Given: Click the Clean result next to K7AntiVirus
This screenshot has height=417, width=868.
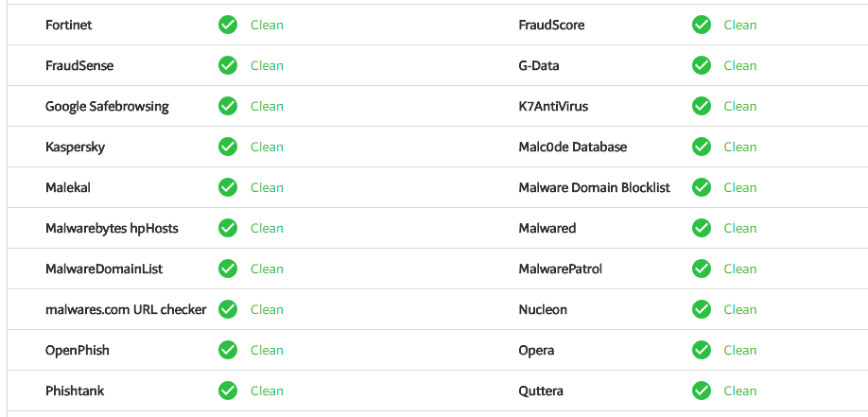Looking at the screenshot, I should 740,106.
